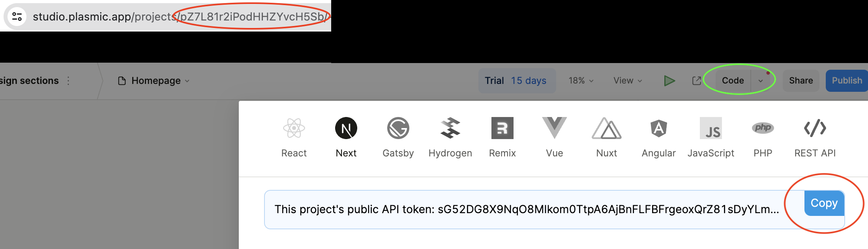Viewport: 868px width, 249px height.
Task: Expand the Code button dropdown arrow
Action: (x=761, y=81)
